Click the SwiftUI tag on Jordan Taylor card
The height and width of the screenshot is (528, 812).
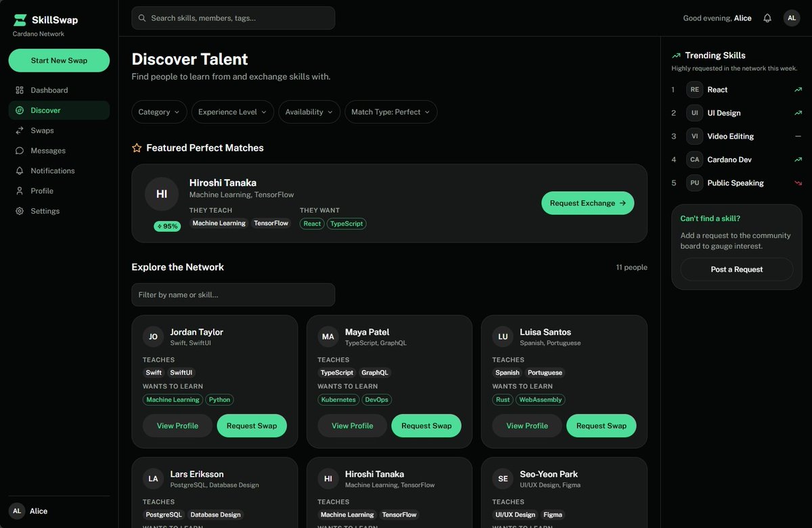tap(181, 373)
